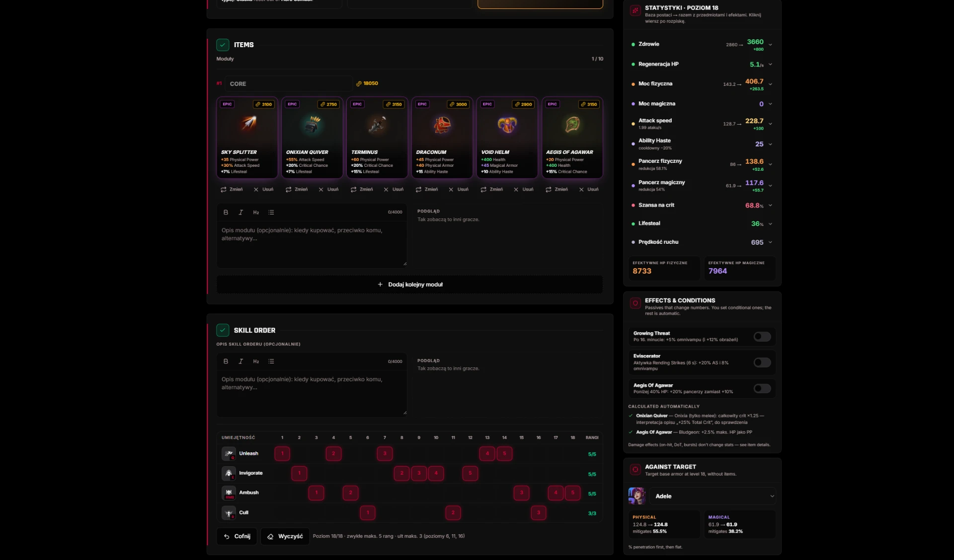
Task: Click the Terminus item icon
Action: [377, 124]
